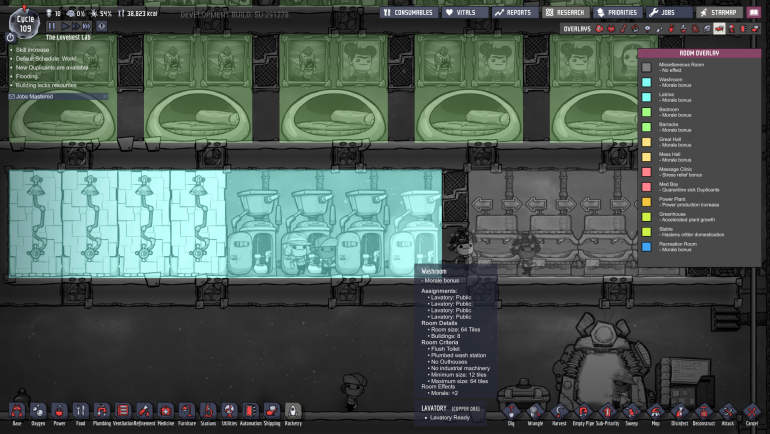Open the Rocketry build category
Screen dimensions: 770x434
pyautogui.click(x=293, y=411)
